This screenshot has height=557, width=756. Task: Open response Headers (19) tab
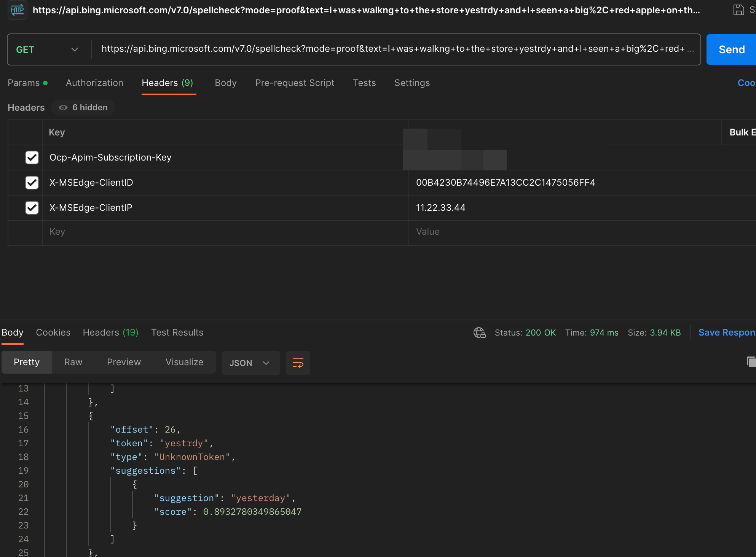coord(111,333)
